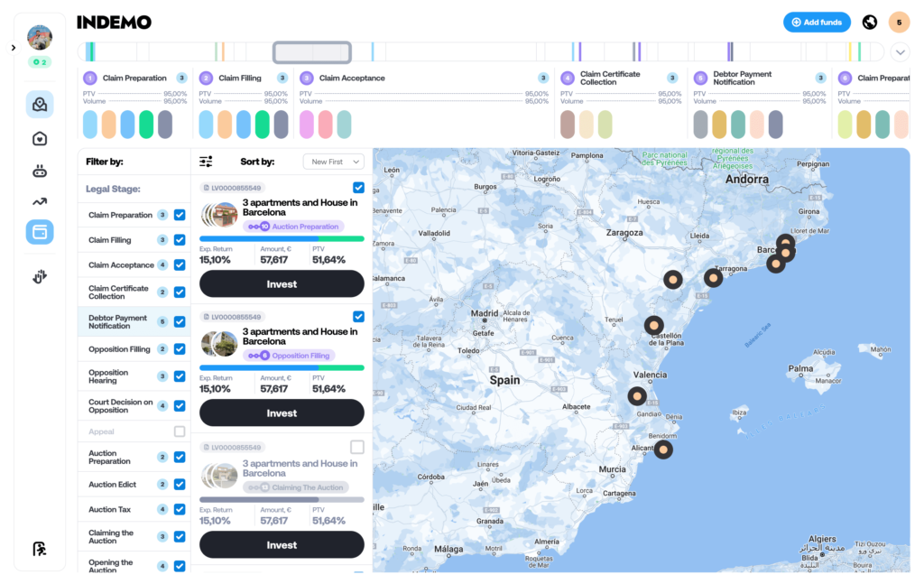Select the wallet icon in sidebar
924x584 pixels.
(40, 232)
